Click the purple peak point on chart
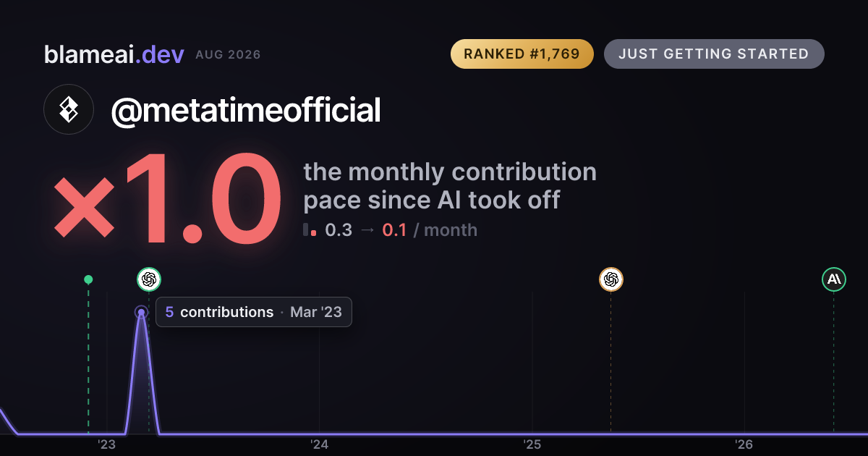This screenshot has width=868, height=456. tap(141, 313)
